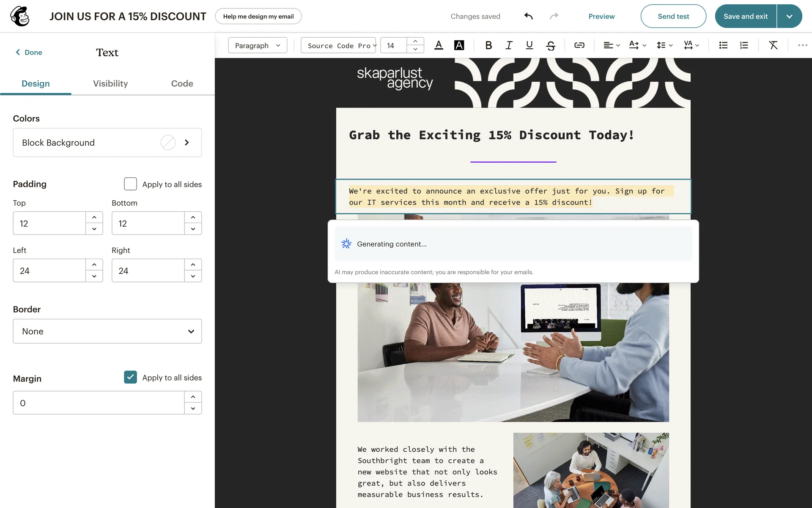Clear text formatting icon

773,45
